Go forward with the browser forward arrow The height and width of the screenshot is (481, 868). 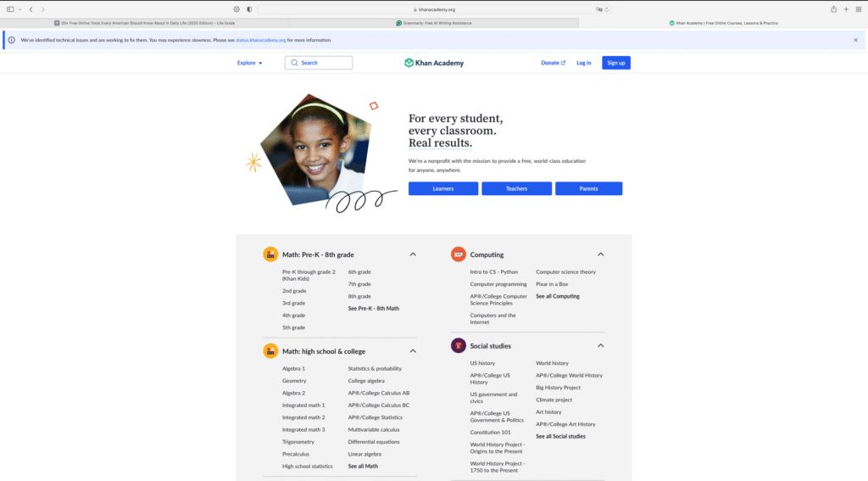(x=42, y=9)
